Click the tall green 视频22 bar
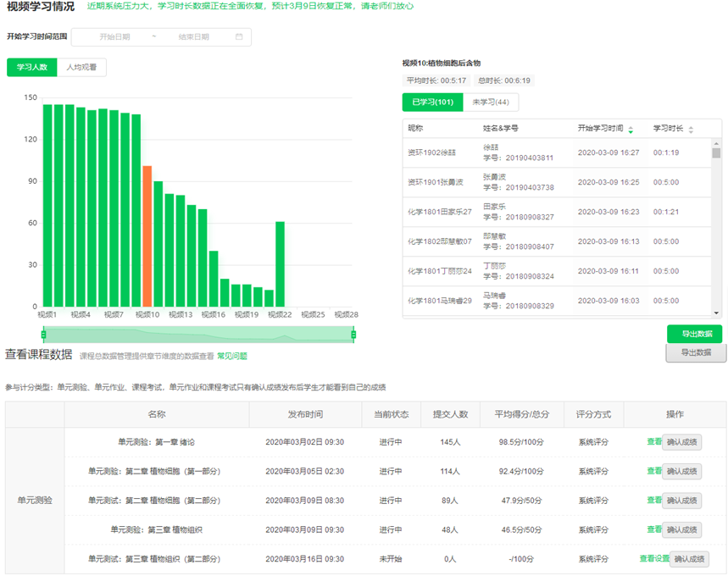The width and height of the screenshot is (728, 576). coord(280,264)
